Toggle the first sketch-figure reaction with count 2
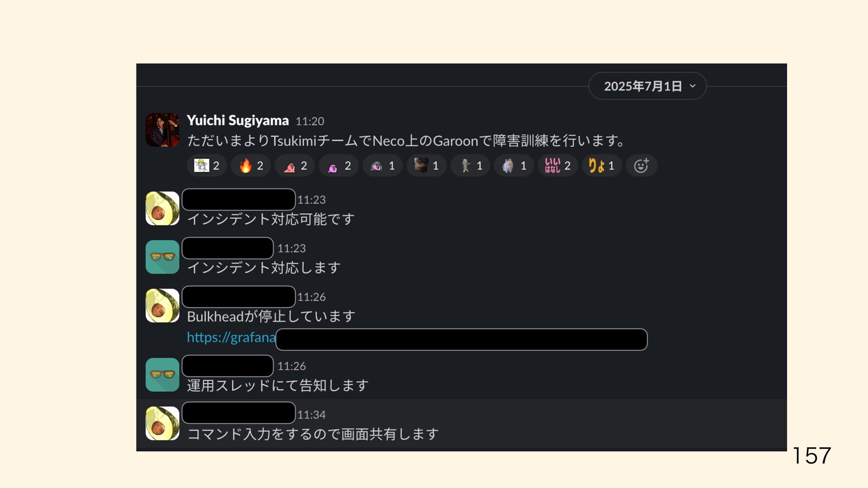Image resolution: width=868 pixels, height=488 pixels. click(x=207, y=166)
